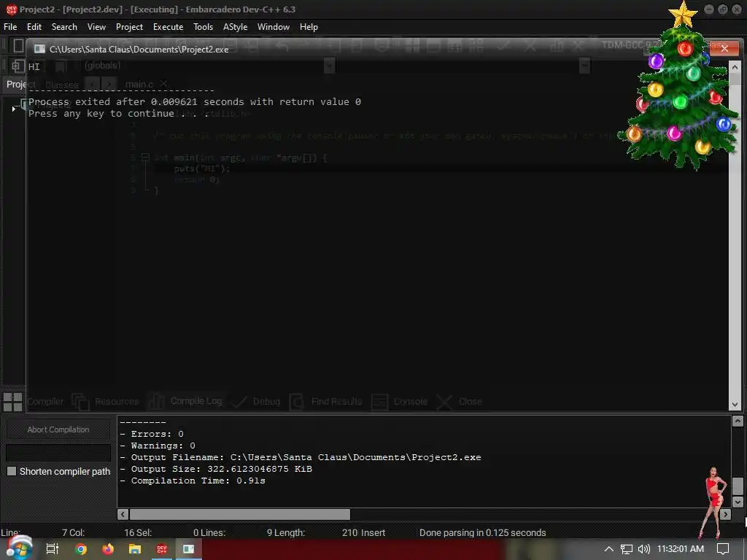Close the main.c editor tab
Image resolution: width=747 pixels, height=560 pixels.
(163, 84)
